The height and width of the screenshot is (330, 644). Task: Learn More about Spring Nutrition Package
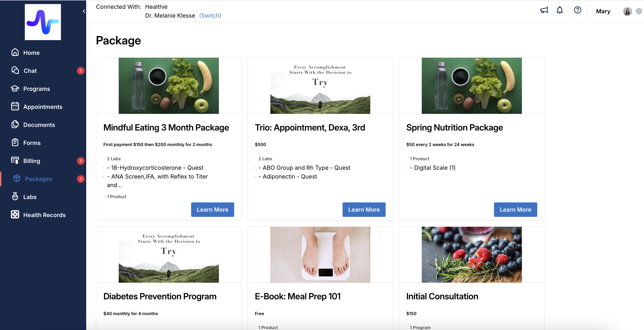[x=515, y=209]
